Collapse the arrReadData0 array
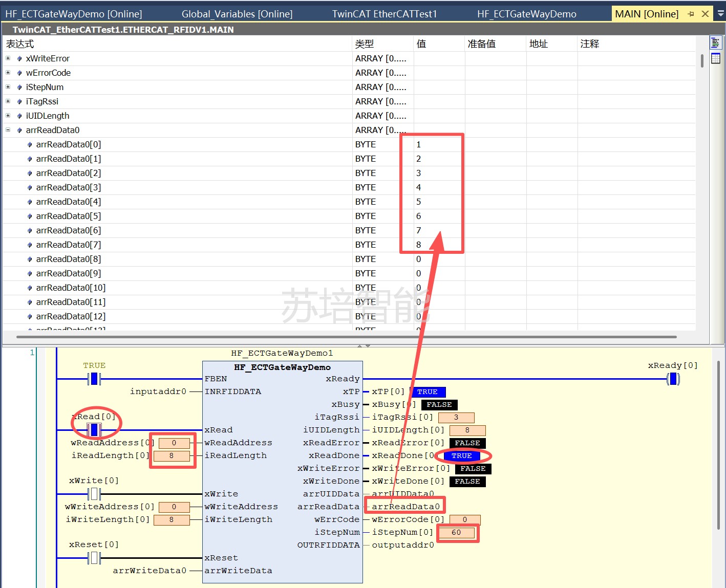 pos(8,130)
